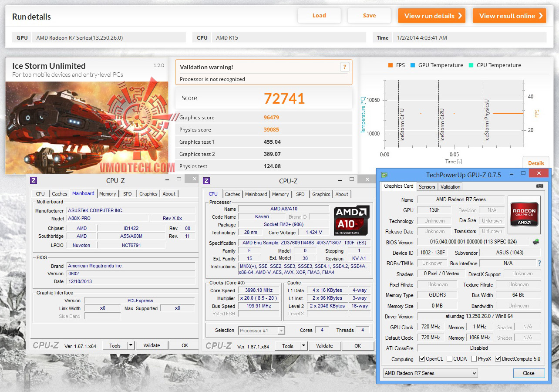
Task: Click the Z logo of the CPU-tab CPU-Z window
Action: (x=207, y=181)
